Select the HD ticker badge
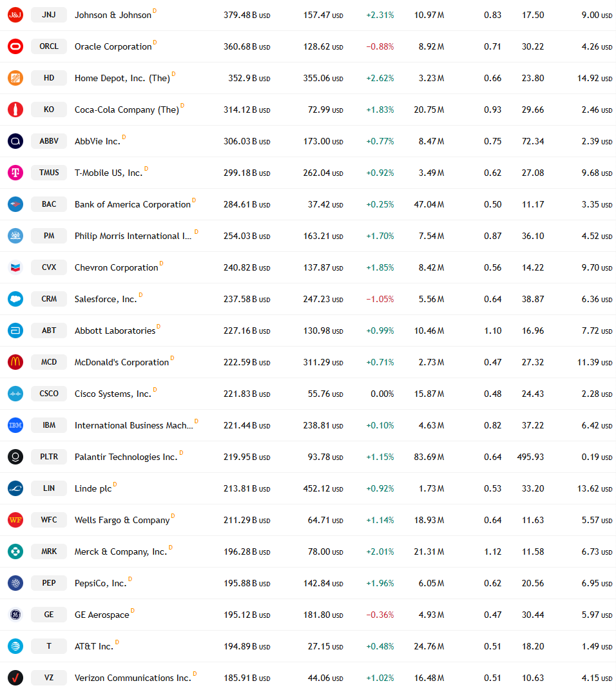 (x=49, y=78)
